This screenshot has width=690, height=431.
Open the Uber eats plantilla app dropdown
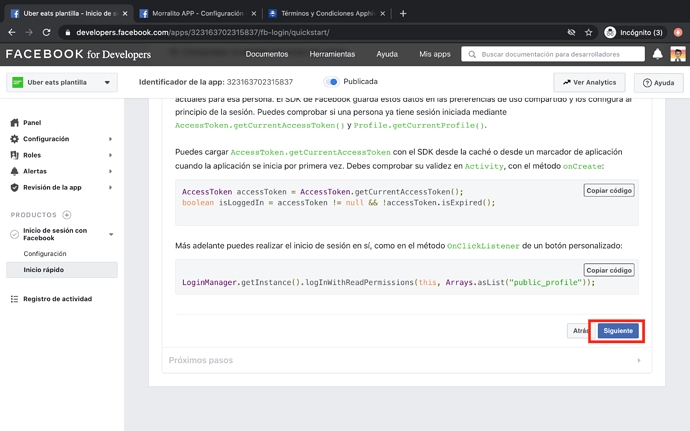click(62, 82)
